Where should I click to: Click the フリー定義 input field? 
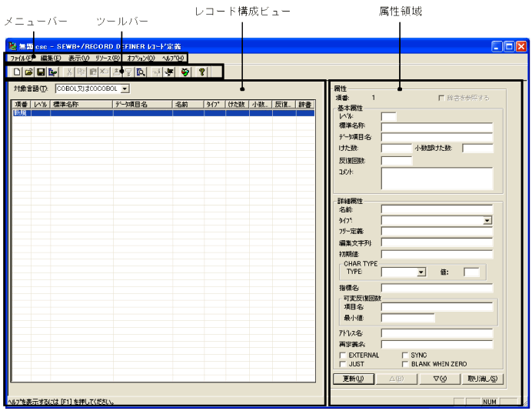(437, 232)
